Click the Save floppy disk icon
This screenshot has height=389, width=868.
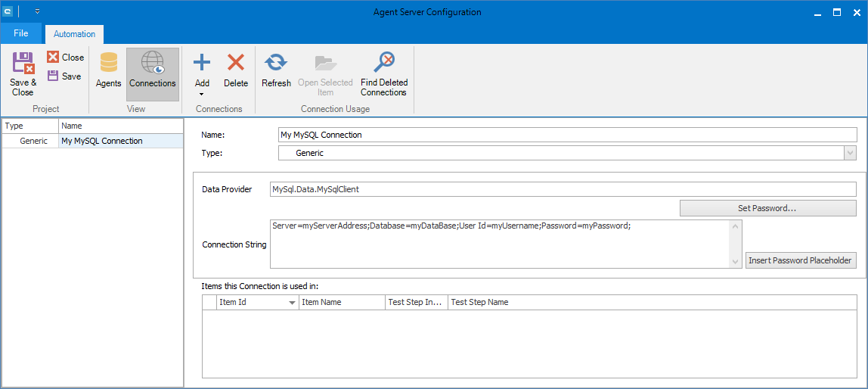click(x=53, y=76)
